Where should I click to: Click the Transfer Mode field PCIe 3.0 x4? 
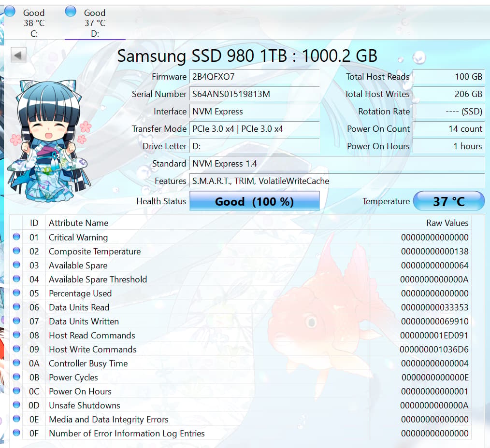[254, 129]
